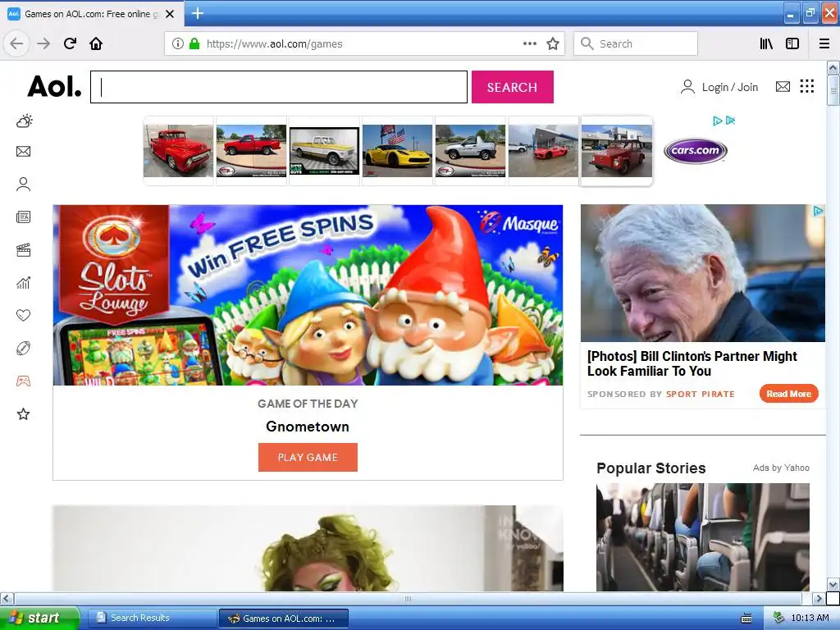Click the AdChoices icon above cars.com
The width and height of the screenshot is (840, 630).
click(717, 121)
